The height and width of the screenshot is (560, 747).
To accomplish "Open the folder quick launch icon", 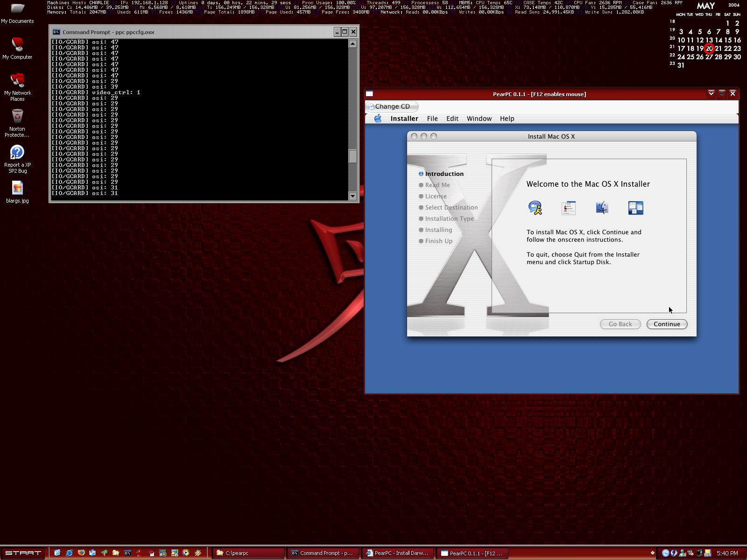I will coord(116,553).
